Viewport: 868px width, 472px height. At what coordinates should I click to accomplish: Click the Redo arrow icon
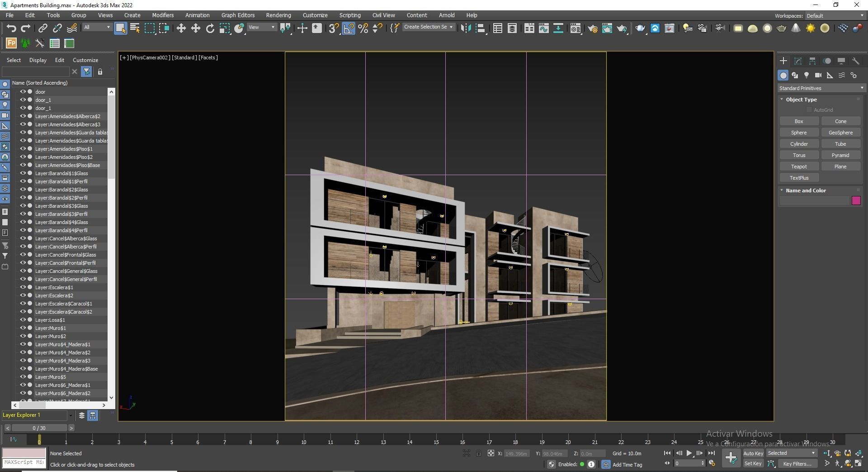(26, 28)
